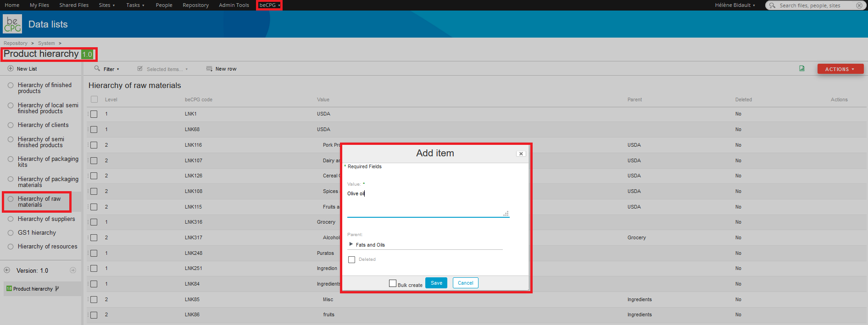The height and width of the screenshot is (325, 868).
Task: Click the Puratos value cell
Action: pyautogui.click(x=325, y=253)
